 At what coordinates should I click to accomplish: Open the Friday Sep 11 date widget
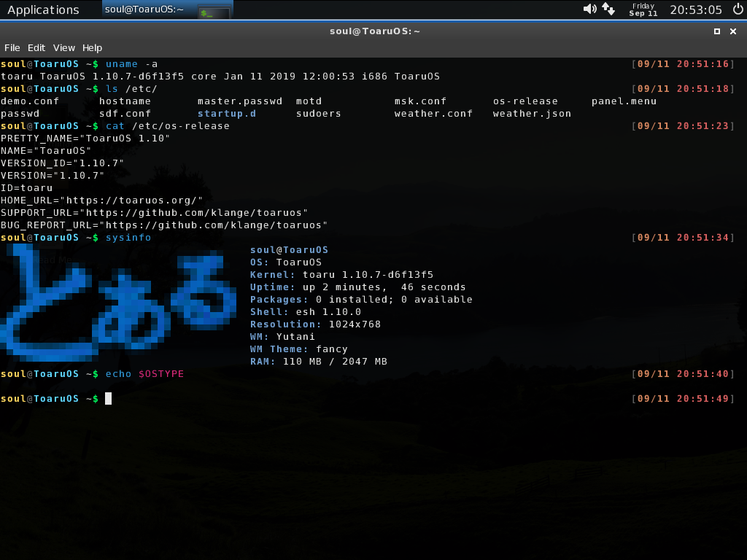pyautogui.click(x=643, y=9)
